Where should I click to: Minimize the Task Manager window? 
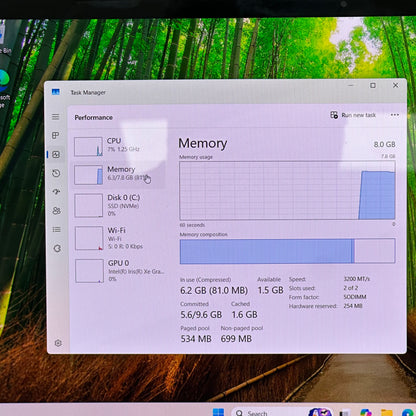point(351,85)
